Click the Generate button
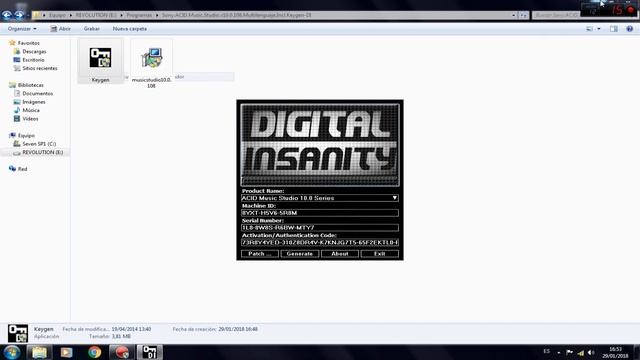Image resolution: width=640 pixels, height=360 pixels. click(300, 254)
